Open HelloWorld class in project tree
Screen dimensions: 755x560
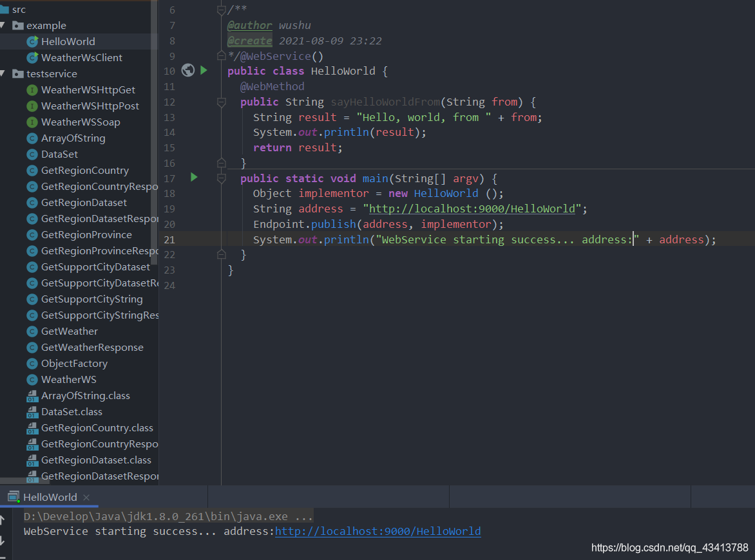click(x=68, y=41)
